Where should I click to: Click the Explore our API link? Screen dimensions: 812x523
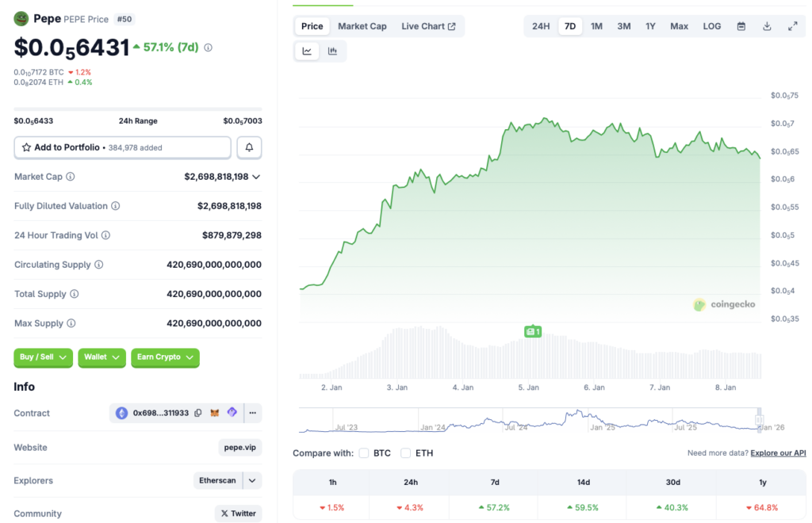click(x=778, y=452)
